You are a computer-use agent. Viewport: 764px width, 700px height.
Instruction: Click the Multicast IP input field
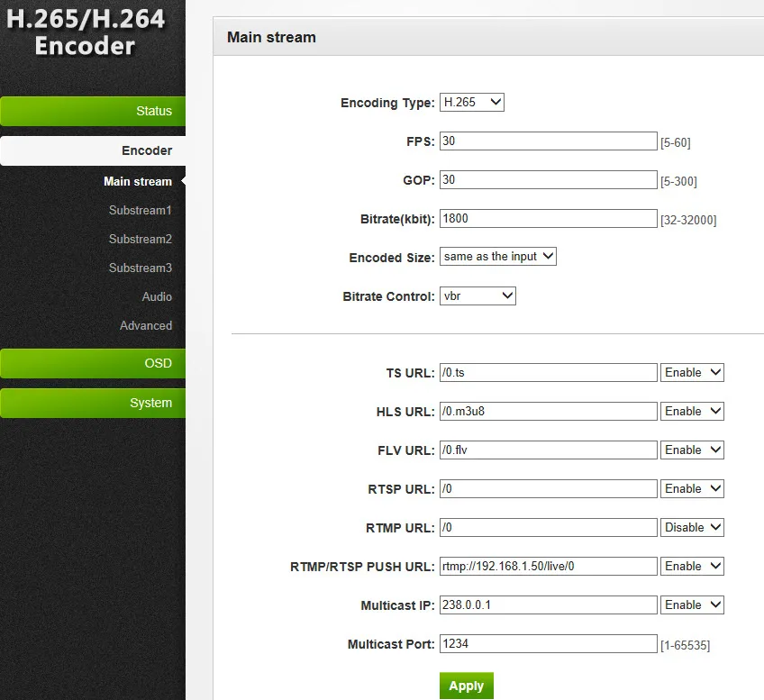tap(548, 605)
